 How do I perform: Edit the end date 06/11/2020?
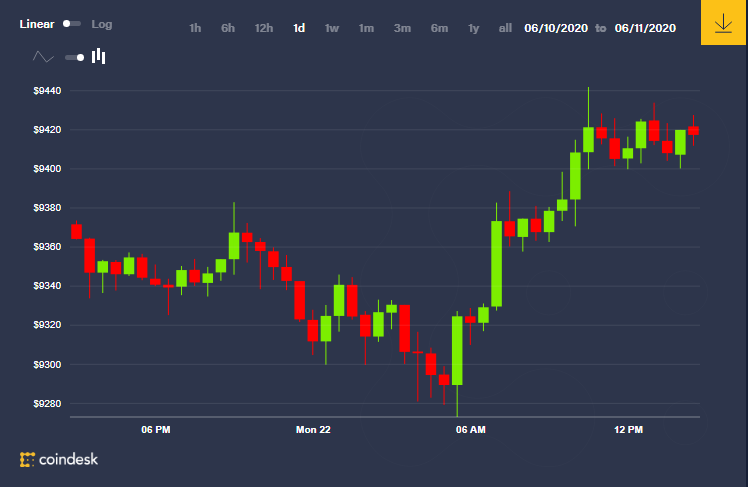[645, 28]
